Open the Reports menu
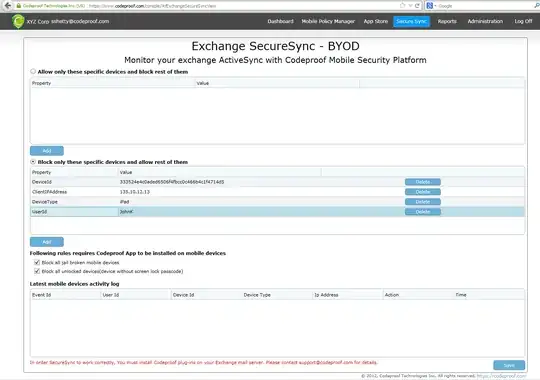This screenshot has width=540, height=380. (447, 21)
